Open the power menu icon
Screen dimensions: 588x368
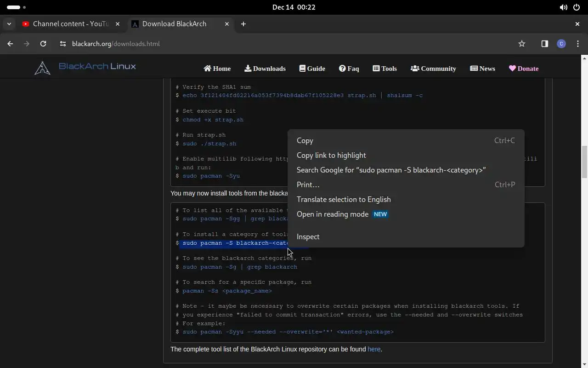tap(577, 7)
